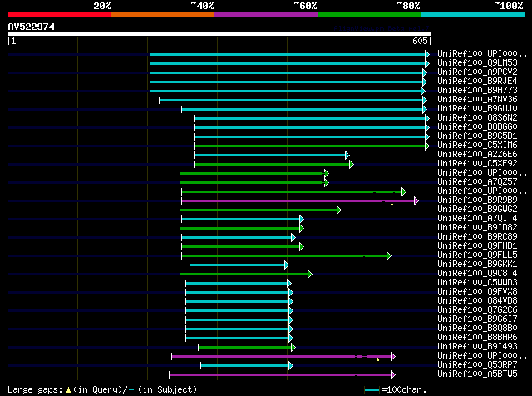The height and width of the screenshot is (396, 532).
Task: Select the UniRef100_B8Q8B0 label
Action: pyautogui.click(x=477, y=329)
